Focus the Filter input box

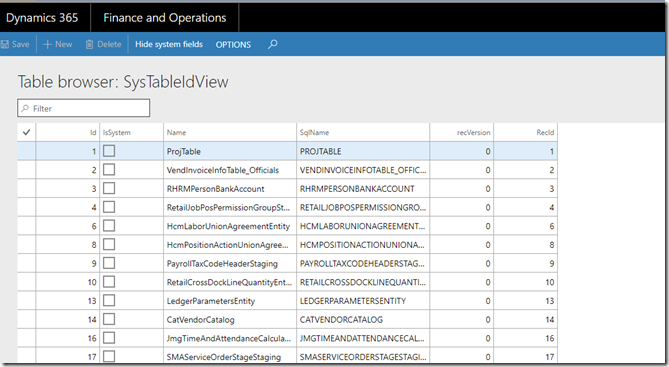(x=84, y=108)
